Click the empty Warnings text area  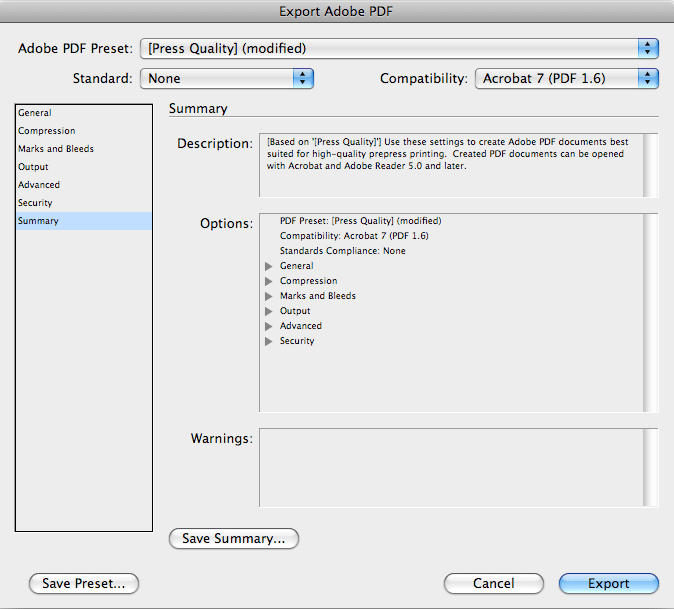[x=451, y=468]
